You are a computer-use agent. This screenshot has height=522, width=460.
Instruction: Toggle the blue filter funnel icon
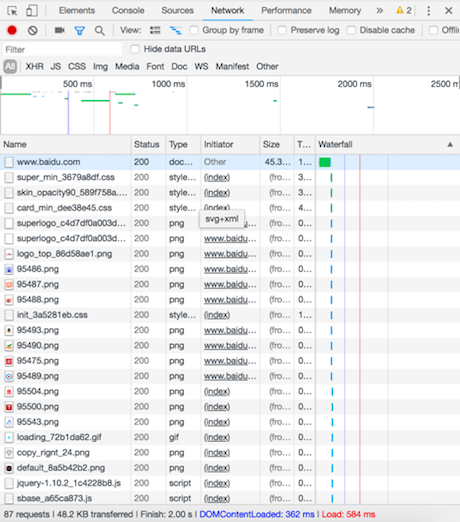[x=79, y=31]
